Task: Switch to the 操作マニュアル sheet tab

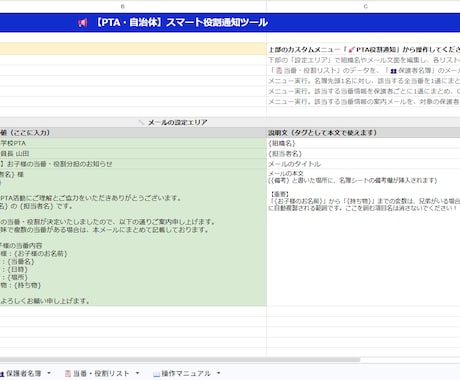Action: pyautogui.click(x=186, y=373)
